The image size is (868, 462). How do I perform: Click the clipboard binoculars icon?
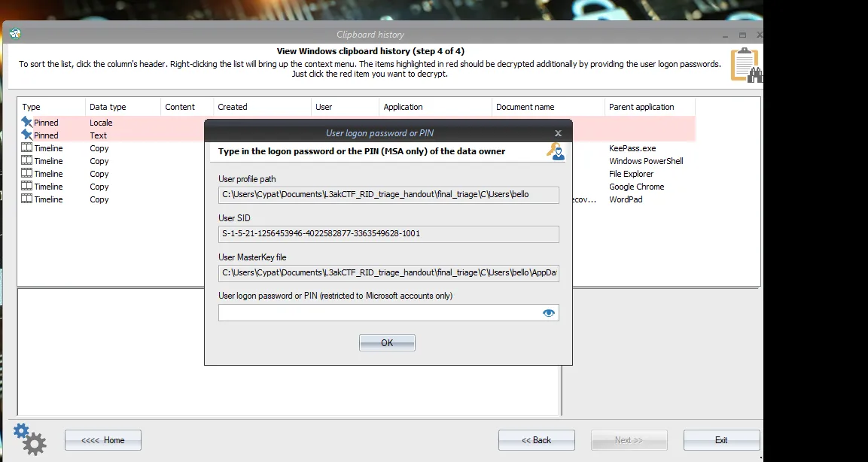746,65
